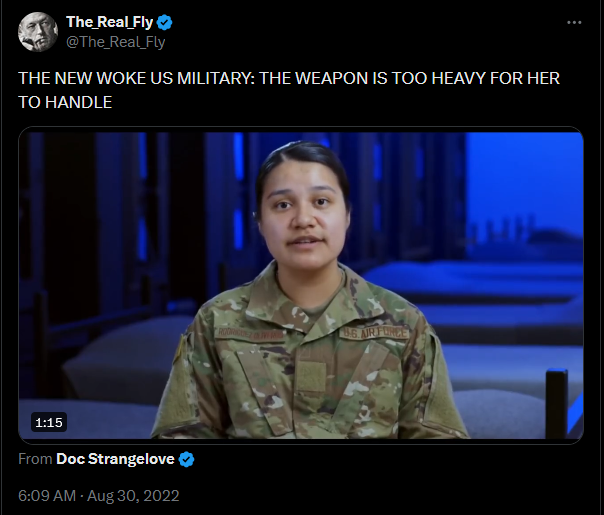Select the 1:15 video duration badge

tap(49, 422)
